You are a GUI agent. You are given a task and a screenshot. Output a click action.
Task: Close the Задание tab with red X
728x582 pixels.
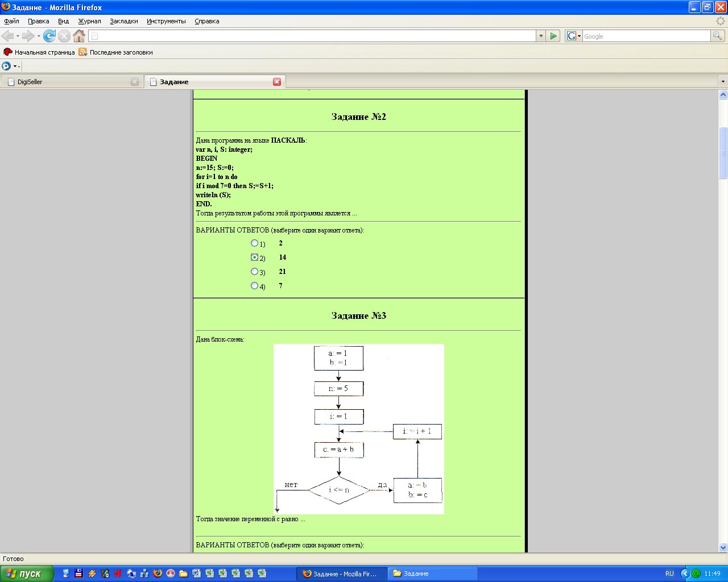(277, 82)
